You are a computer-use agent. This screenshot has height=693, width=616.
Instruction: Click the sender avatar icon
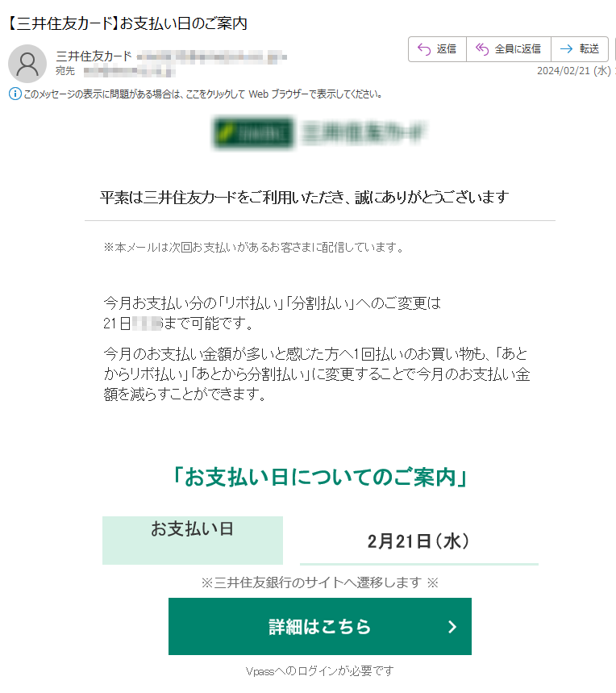click(x=27, y=64)
